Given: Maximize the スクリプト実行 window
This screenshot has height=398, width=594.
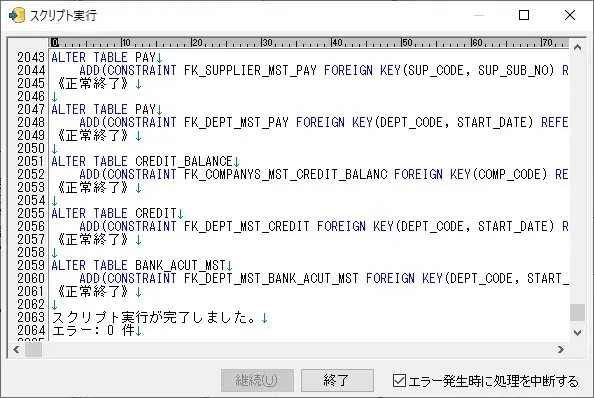Looking at the screenshot, I should [x=524, y=15].
